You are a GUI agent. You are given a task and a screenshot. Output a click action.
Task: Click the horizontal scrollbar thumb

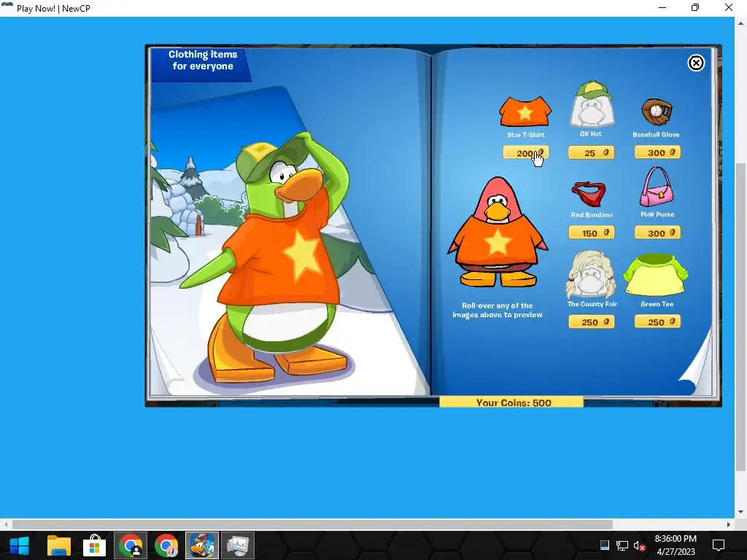point(312,524)
